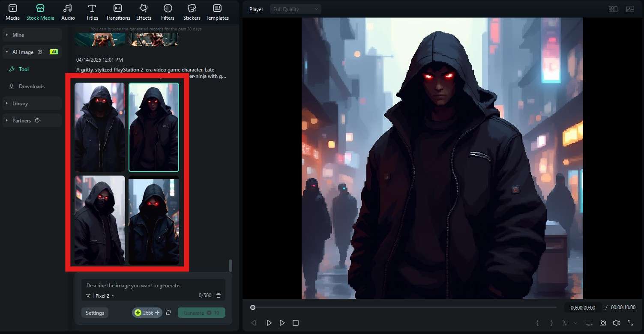Take a snapshot with the camera icon
This screenshot has width=644, height=334.
coord(603,323)
